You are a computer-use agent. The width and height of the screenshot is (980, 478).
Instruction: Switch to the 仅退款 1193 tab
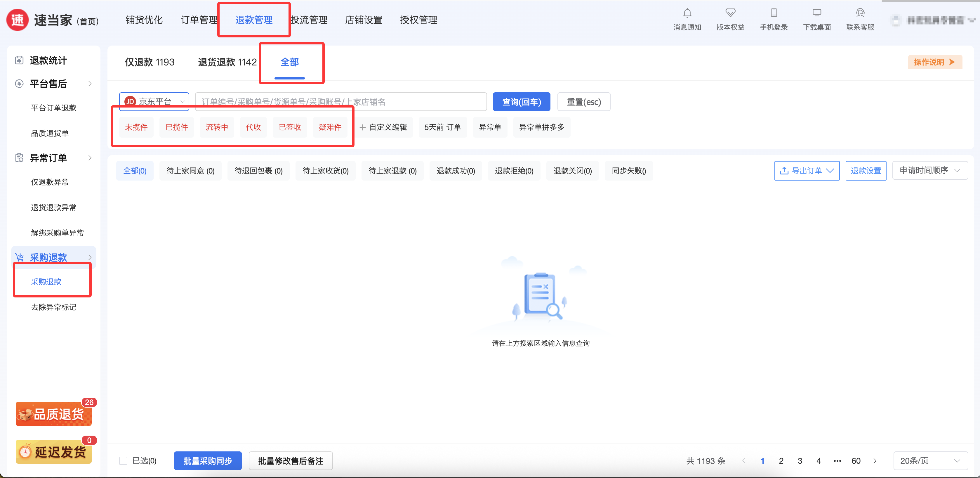(150, 62)
